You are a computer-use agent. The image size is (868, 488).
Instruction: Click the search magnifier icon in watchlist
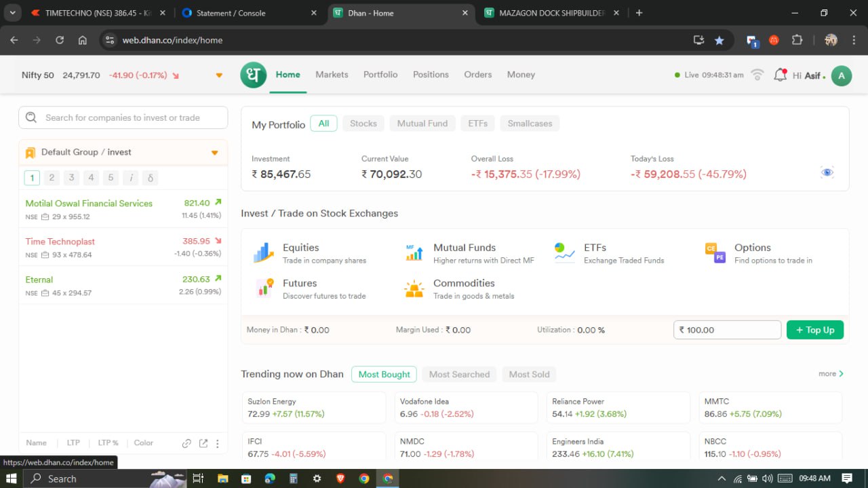coord(31,117)
